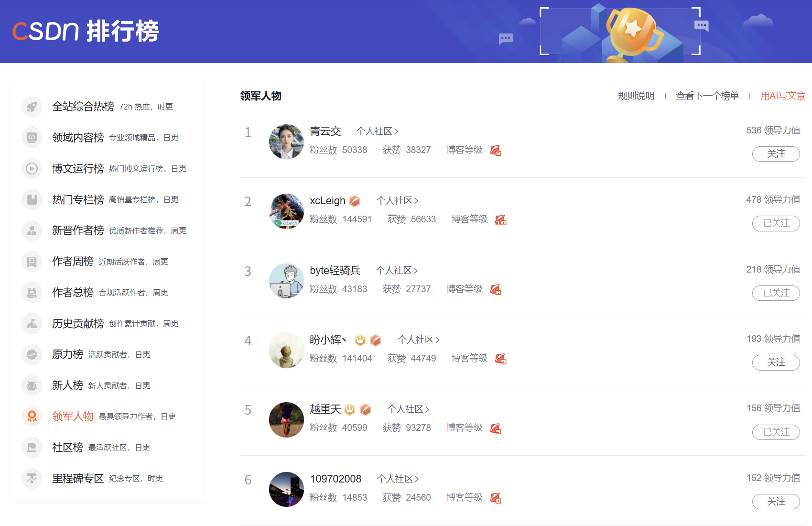Viewport: 812px width, 526px height.
Task: Click the round icon beside 原力榜
Action: pyautogui.click(x=32, y=354)
